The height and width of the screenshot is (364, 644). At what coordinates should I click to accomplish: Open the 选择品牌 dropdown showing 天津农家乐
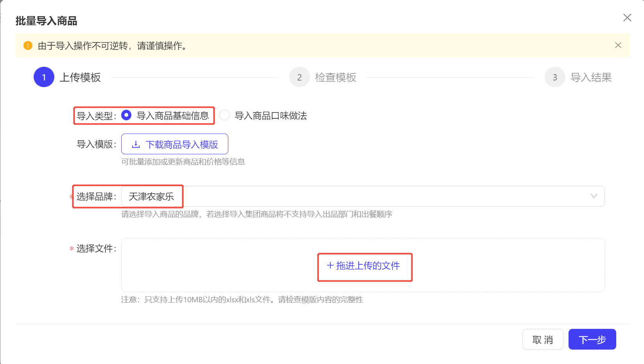(x=363, y=196)
